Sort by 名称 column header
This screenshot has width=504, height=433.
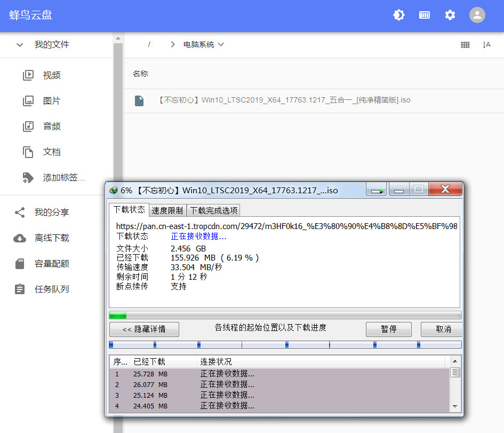coord(140,74)
